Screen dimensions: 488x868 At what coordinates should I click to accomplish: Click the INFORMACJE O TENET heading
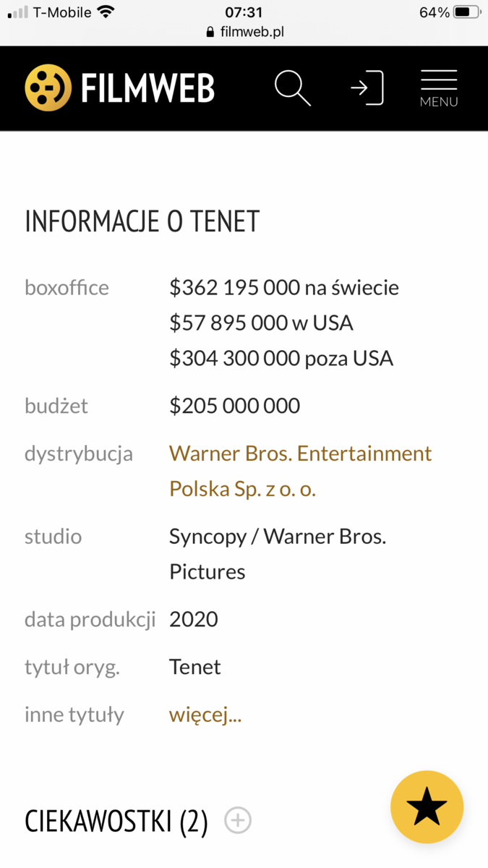click(142, 221)
